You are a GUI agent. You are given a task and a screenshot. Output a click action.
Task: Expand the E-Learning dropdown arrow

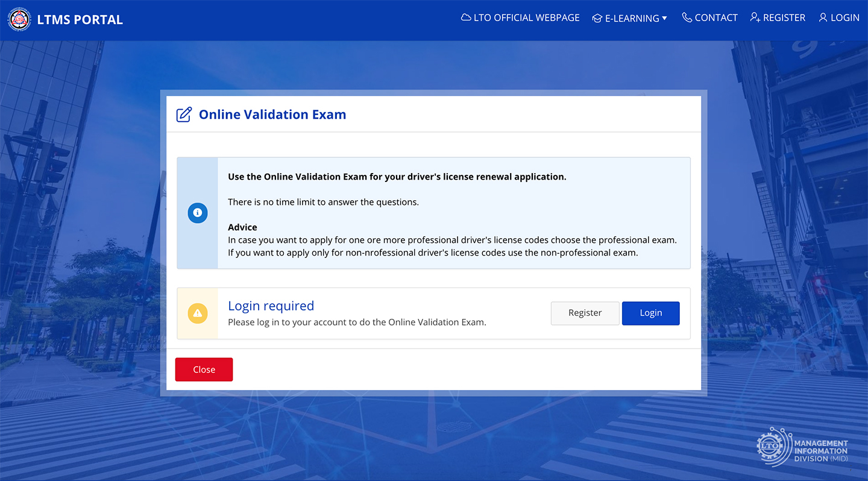[x=665, y=18]
